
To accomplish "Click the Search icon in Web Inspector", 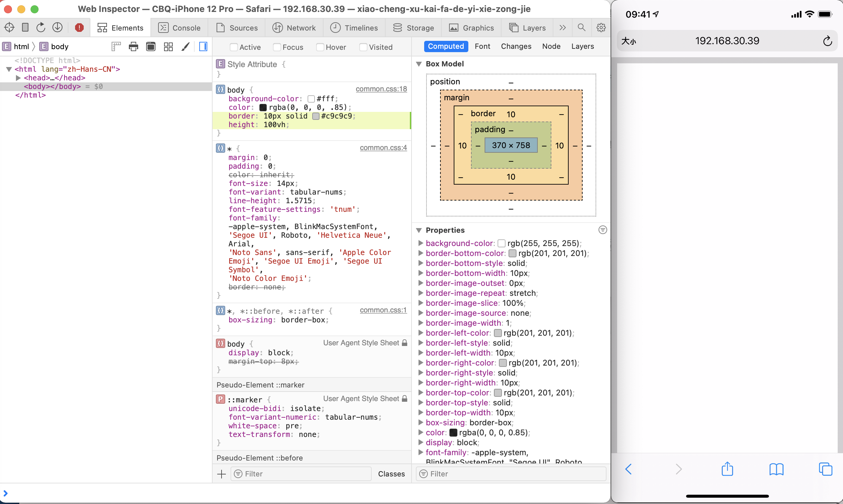I will 581,28.
